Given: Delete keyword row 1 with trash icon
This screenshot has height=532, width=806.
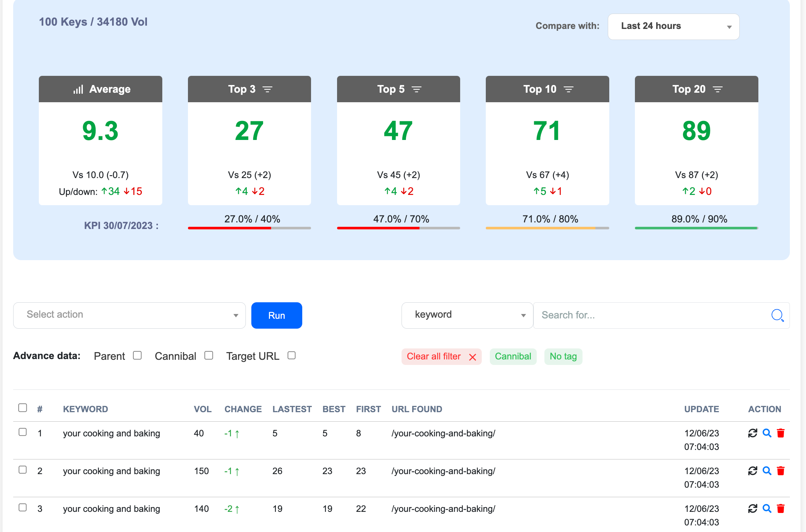Looking at the screenshot, I should tap(781, 433).
